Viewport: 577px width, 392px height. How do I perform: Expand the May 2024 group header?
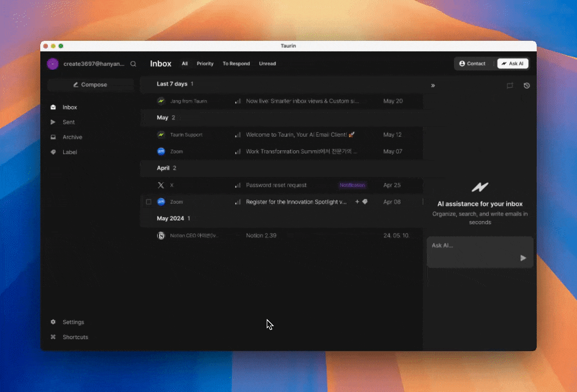(x=170, y=218)
